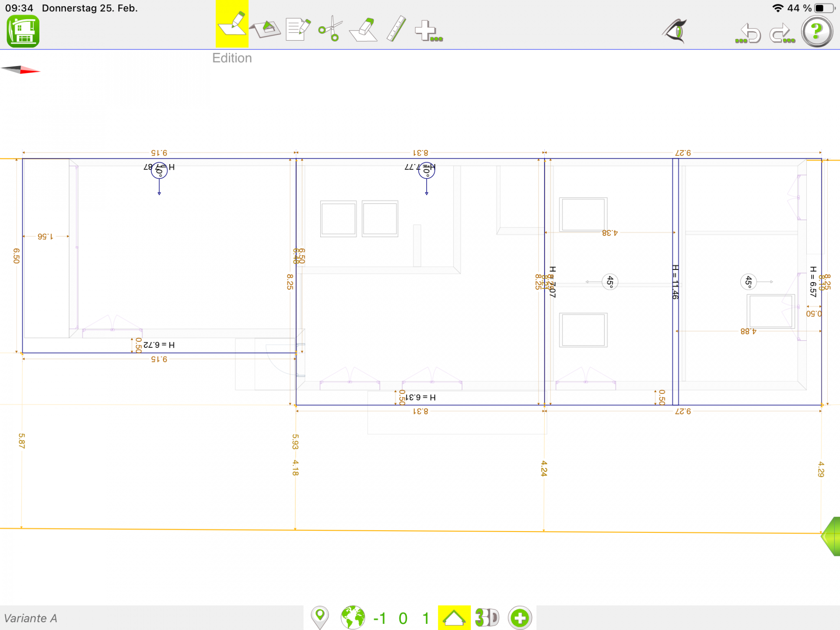Open the house home menu icon
The height and width of the screenshot is (630, 840).
[23, 31]
